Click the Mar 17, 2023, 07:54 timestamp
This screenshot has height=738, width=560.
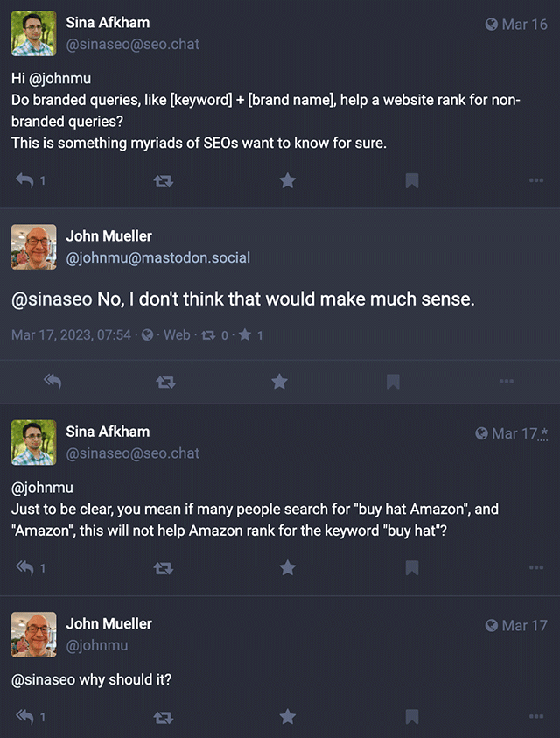(x=71, y=335)
